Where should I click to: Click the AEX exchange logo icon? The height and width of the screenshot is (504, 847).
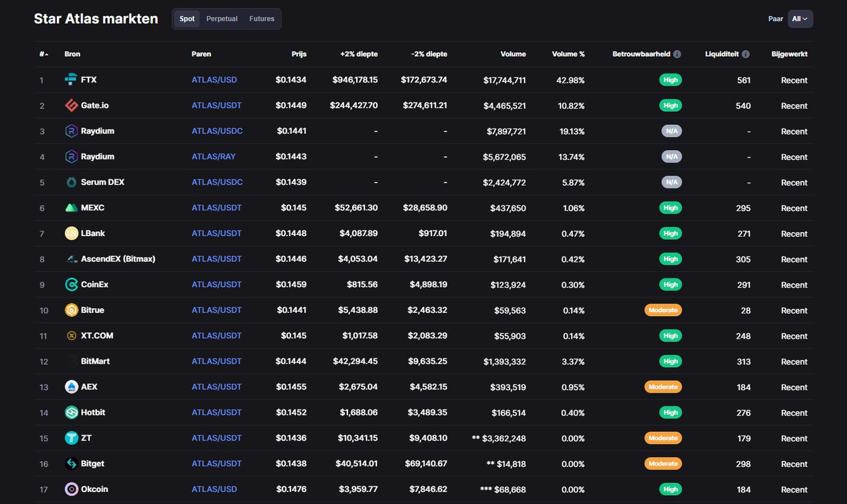pyautogui.click(x=71, y=387)
